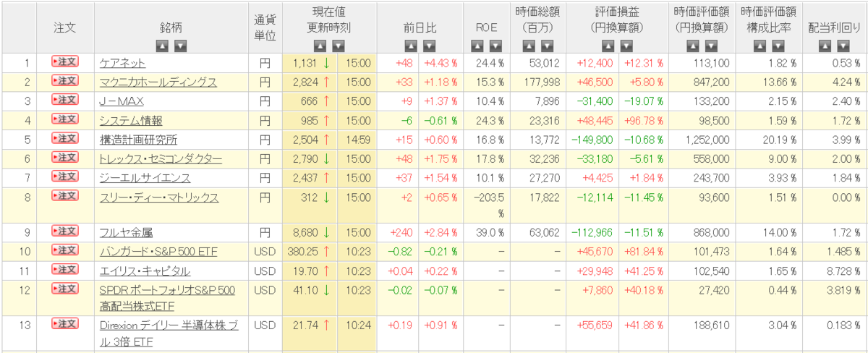The image size is (868, 353).
Task: Click 注文 button for トレックス・セミコンダクター
Action: pyautogui.click(x=64, y=158)
